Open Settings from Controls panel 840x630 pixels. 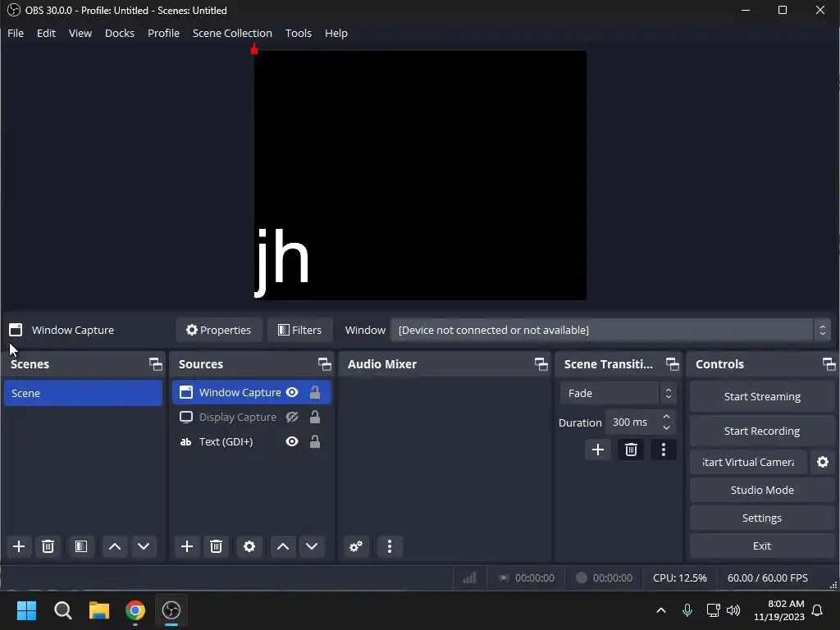762,518
